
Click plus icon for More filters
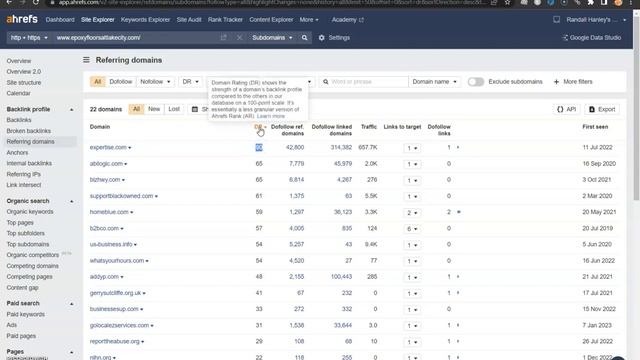click(556, 82)
